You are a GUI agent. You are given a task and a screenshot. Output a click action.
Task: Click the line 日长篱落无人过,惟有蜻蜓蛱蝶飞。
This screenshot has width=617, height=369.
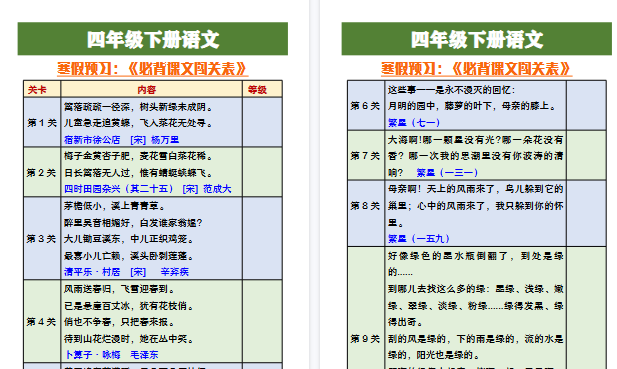[139, 173]
